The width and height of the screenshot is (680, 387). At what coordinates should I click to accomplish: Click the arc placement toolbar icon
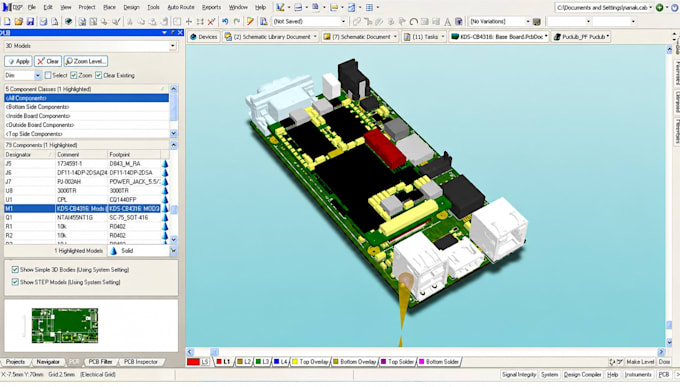coord(414,21)
